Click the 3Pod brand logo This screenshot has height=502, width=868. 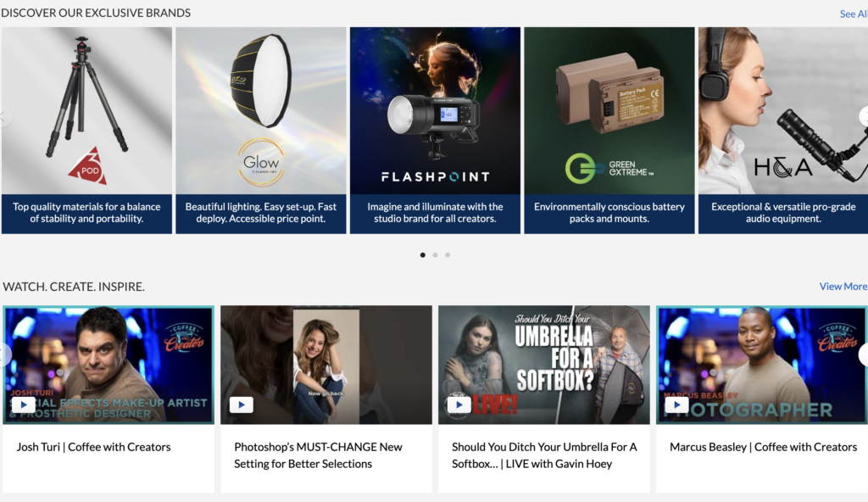(88, 165)
